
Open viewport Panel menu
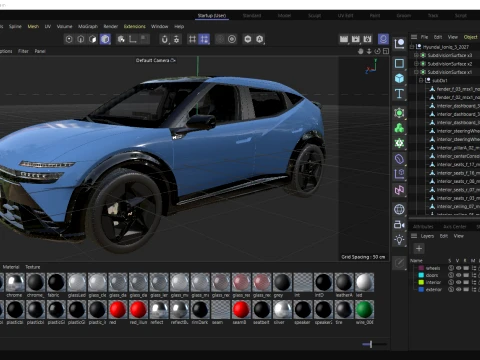[x=40, y=51]
